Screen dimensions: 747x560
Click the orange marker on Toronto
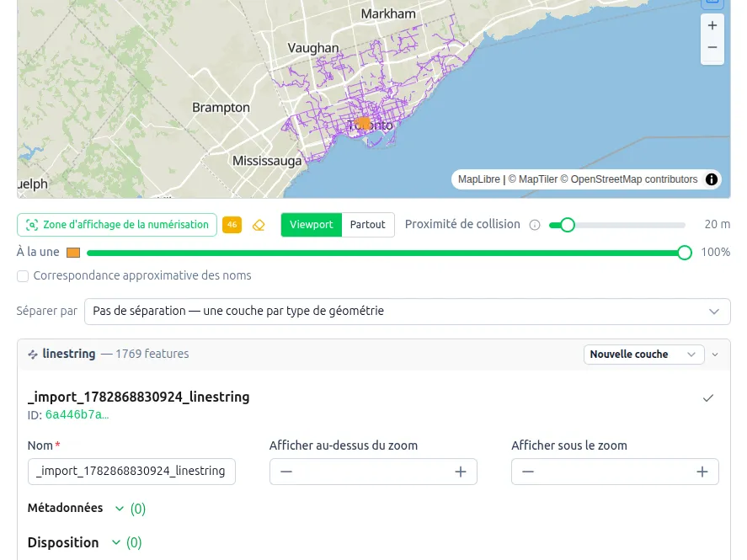363,123
